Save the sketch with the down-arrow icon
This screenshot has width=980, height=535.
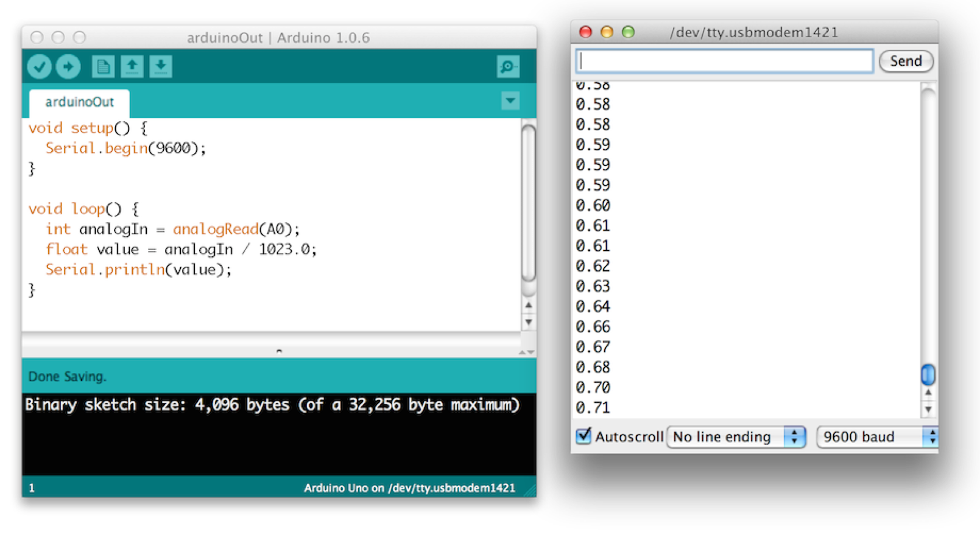161,66
